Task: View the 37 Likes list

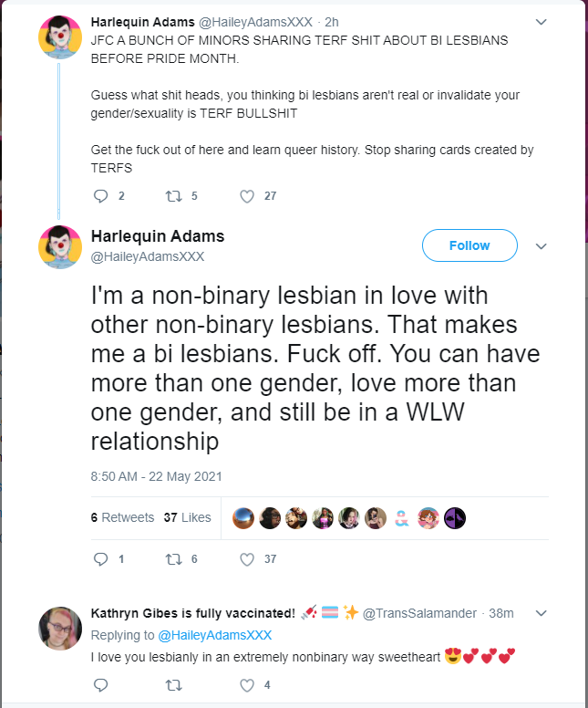Action: click(187, 517)
